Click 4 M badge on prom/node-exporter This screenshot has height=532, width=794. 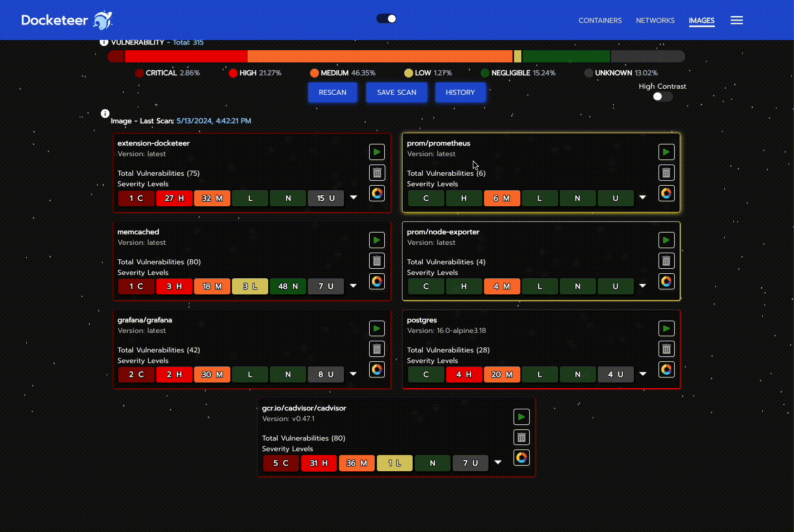click(502, 287)
